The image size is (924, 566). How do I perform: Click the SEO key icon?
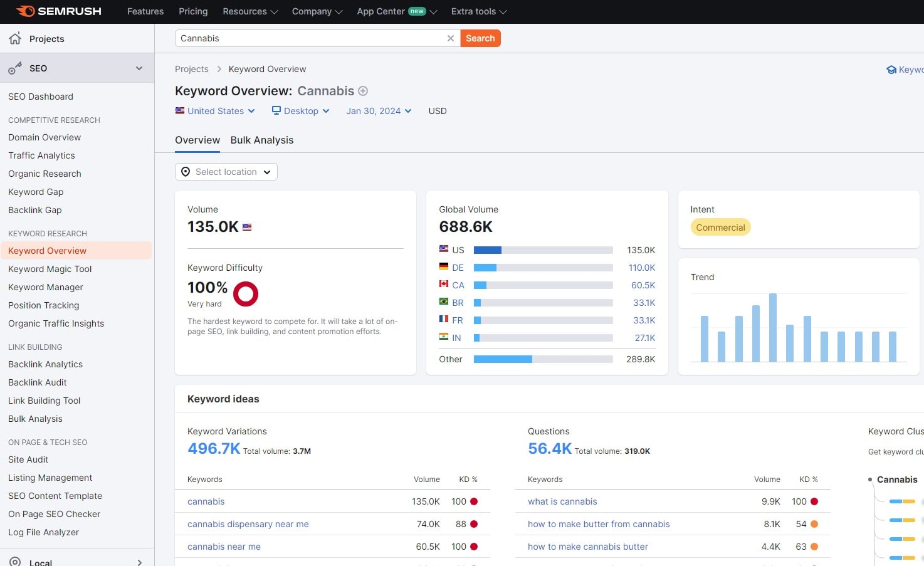pos(15,68)
